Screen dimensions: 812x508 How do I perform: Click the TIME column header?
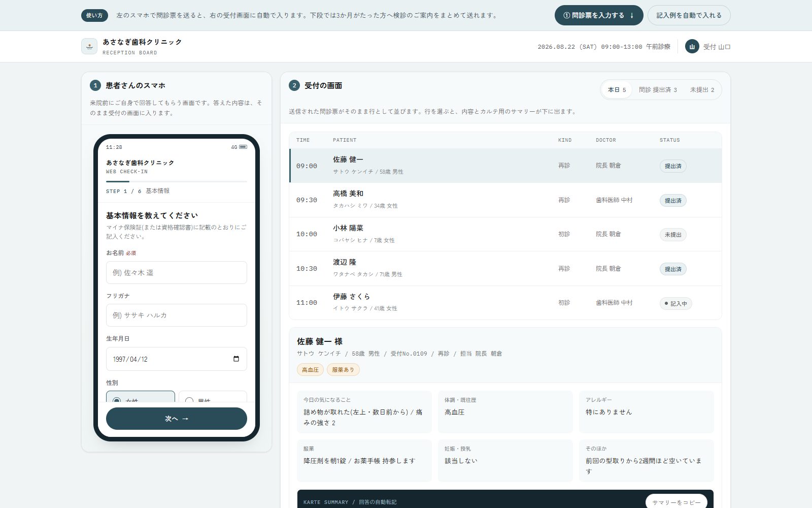(303, 140)
